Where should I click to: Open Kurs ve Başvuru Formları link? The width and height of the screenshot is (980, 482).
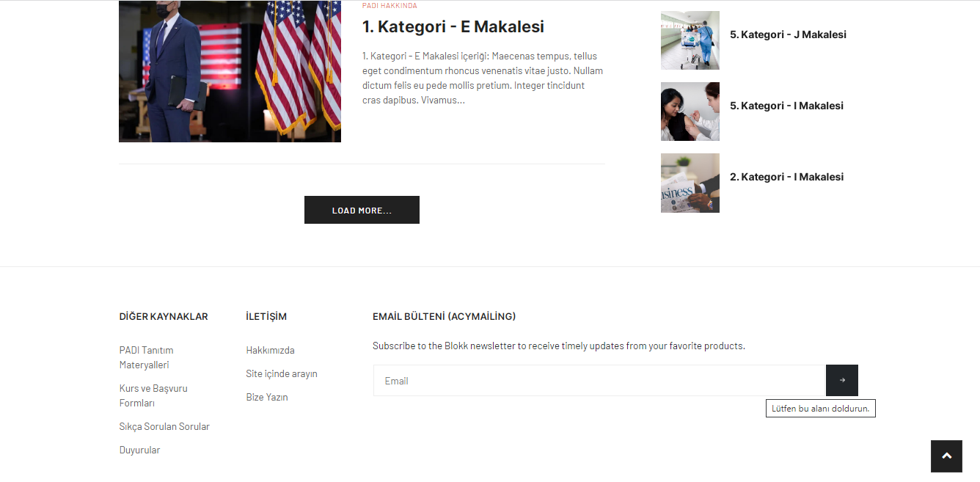(153, 395)
